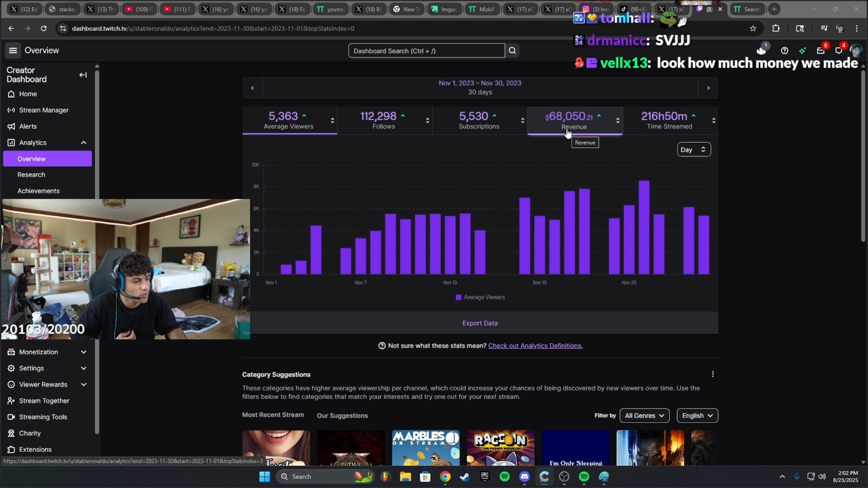Open OBS Studio from the taskbar

[x=564, y=477]
